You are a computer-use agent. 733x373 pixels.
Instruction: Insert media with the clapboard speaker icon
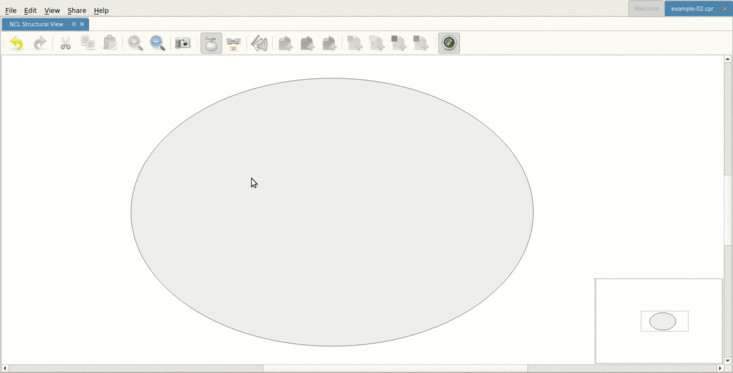point(259,43)
